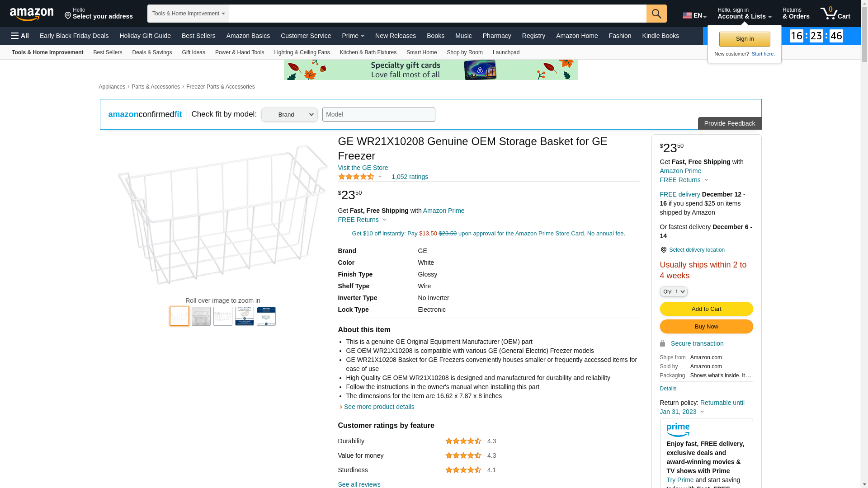Open the shopping cart

(x=835, y=14)
